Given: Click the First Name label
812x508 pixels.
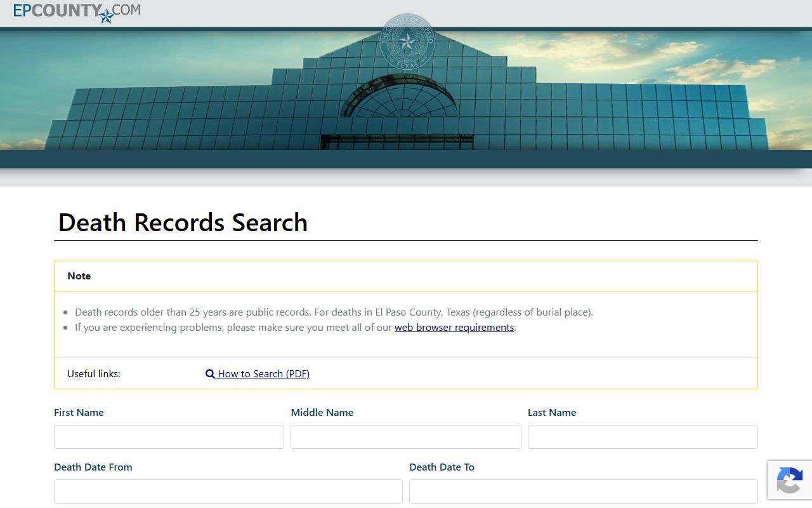Looking at the screenshot, I should 79,413.
